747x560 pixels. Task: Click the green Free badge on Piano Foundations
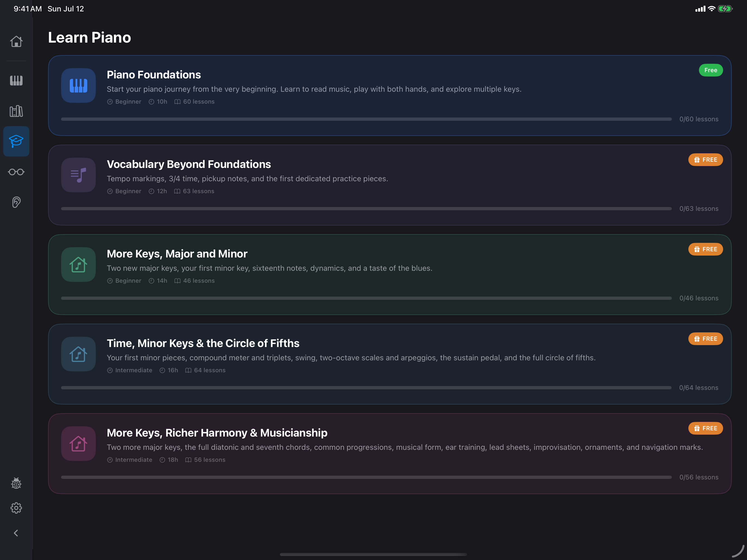(711, 70)
